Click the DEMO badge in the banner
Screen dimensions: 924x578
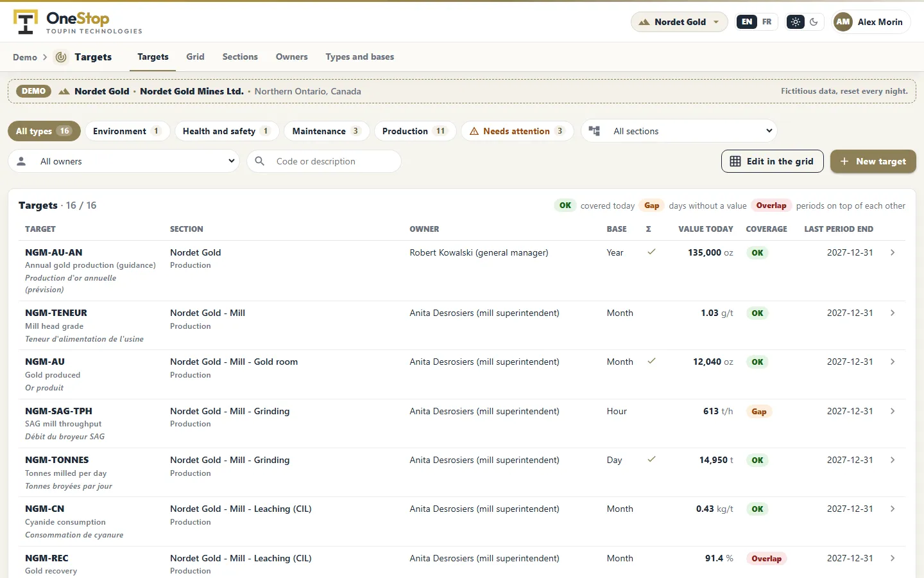point(33,91)
